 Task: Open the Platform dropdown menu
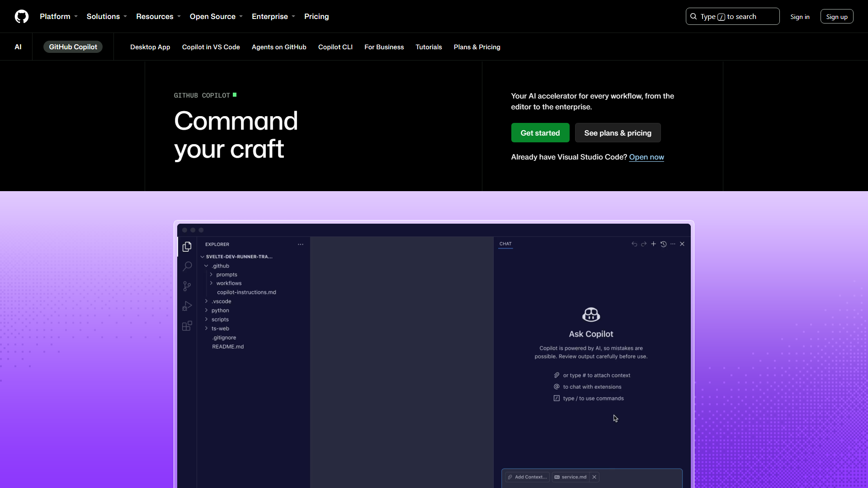tap(59, 16)
